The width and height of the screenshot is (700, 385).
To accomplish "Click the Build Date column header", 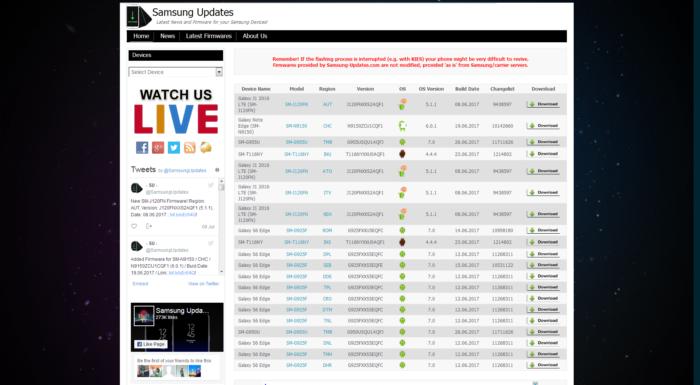I will coord(467,89).
